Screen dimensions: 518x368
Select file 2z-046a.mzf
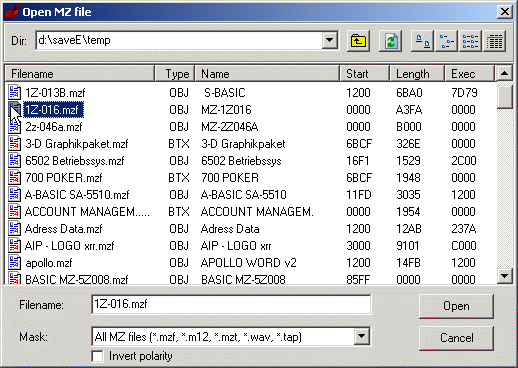pyautogui.click(x=54, y=127)
